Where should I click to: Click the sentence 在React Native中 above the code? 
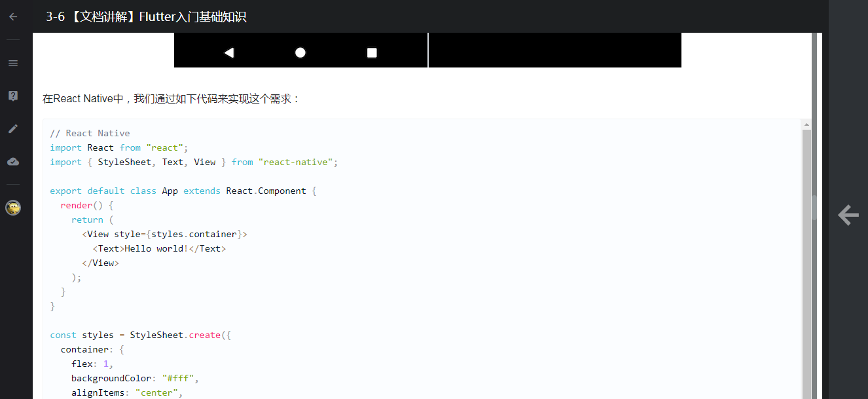coord(172,99)
